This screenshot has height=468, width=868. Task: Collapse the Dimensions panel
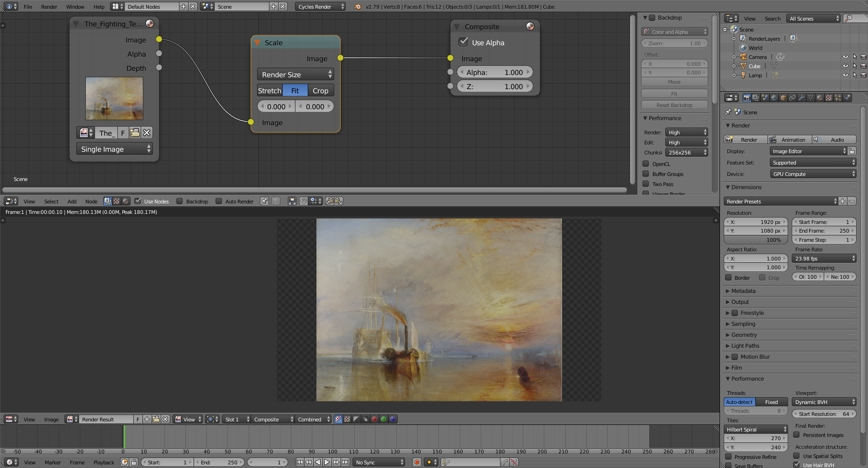746,187
